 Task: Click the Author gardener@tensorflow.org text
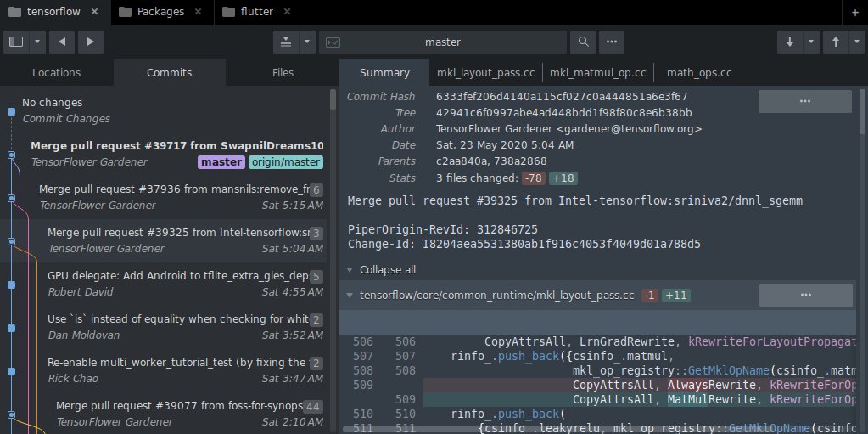click(x=568, y=129)
